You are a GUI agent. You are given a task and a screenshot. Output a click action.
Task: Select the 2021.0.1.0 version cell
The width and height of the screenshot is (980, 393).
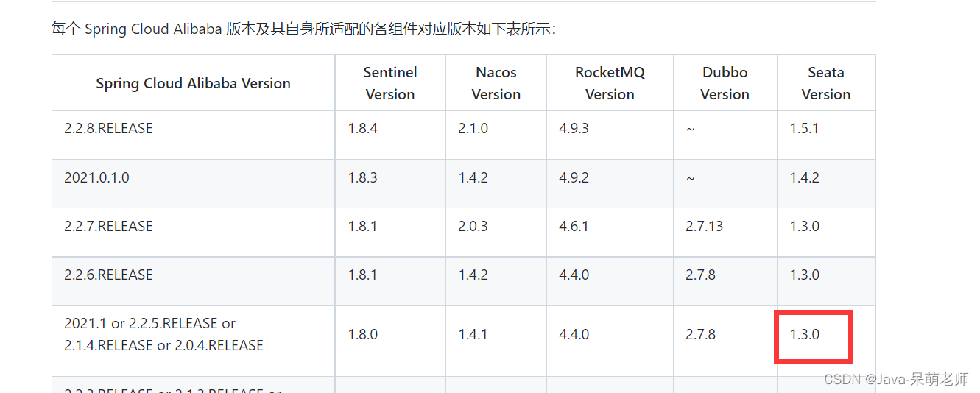[x=96, y=178]
